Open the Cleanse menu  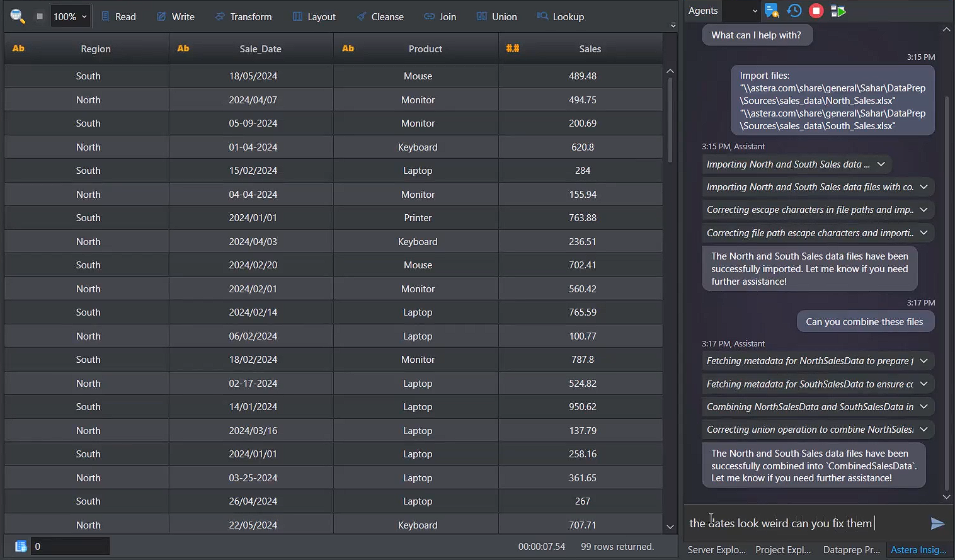click(x=380, y=16)
